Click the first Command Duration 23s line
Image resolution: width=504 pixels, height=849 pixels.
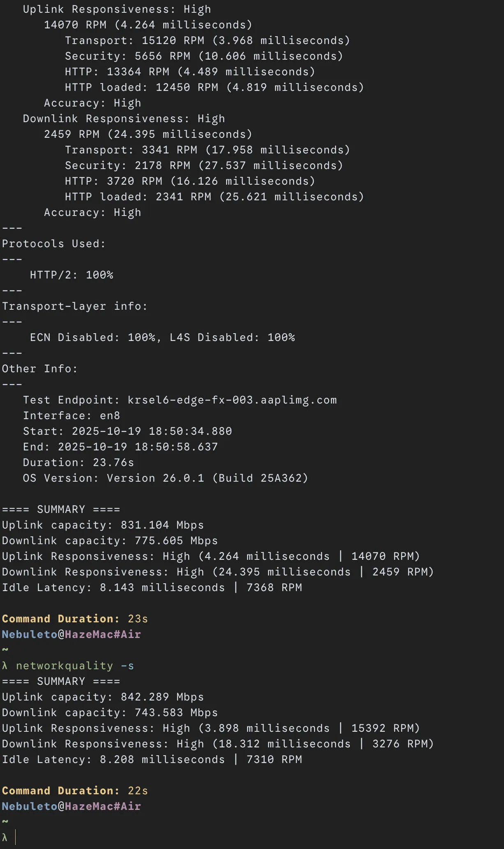point(74,619)
